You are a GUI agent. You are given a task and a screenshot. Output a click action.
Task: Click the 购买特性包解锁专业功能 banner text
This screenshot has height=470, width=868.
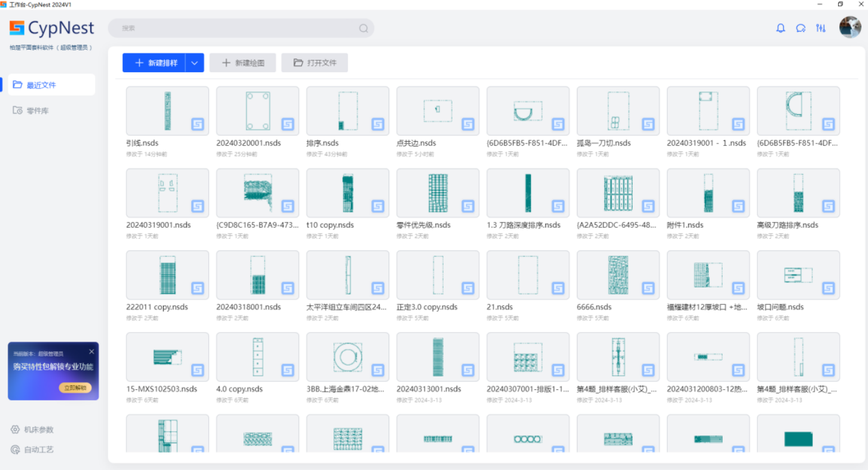click(x=53, y=367)
